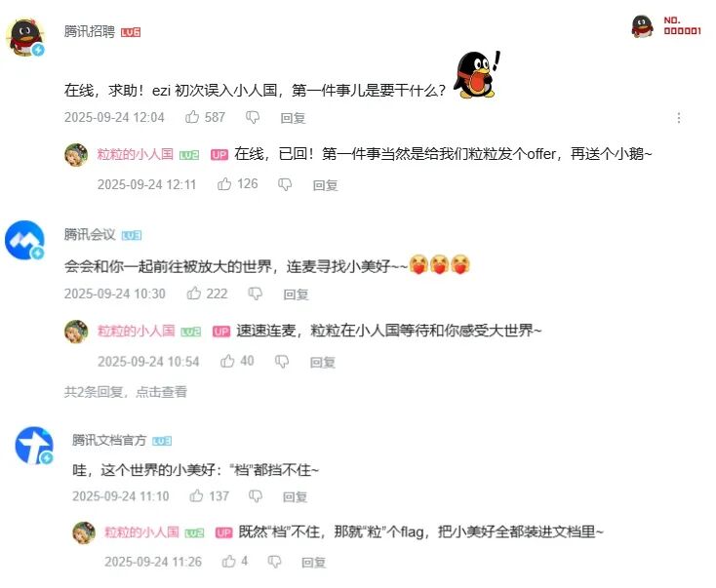Open three-dot menu on 腾讯招聘 comment

tap(679, 118)
